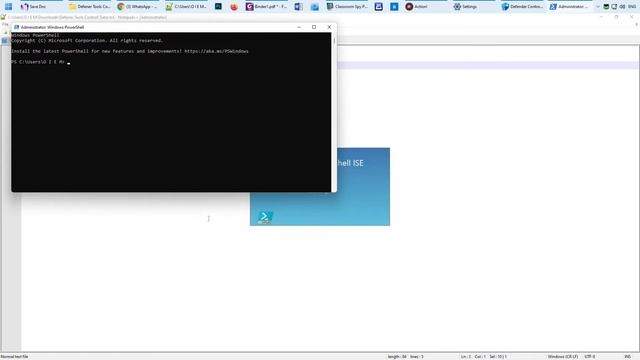Click the green system tray icon
The image size is (640, 360).
pyautogui.click(x=606, y=7)
